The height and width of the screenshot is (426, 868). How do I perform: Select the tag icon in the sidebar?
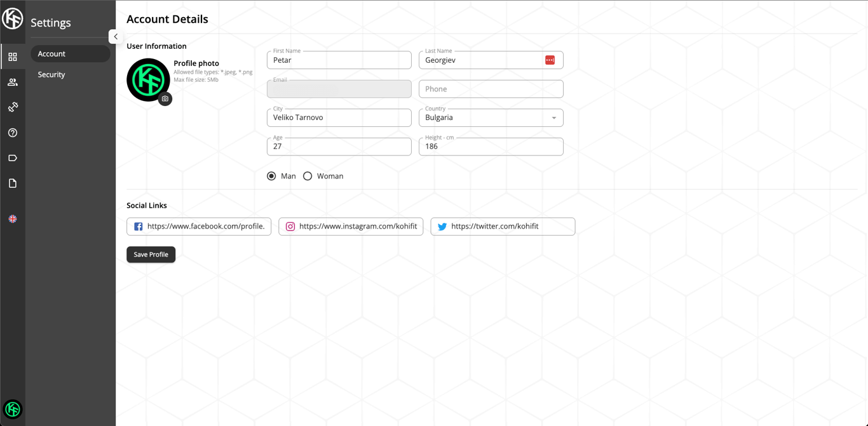click(13, 158)
